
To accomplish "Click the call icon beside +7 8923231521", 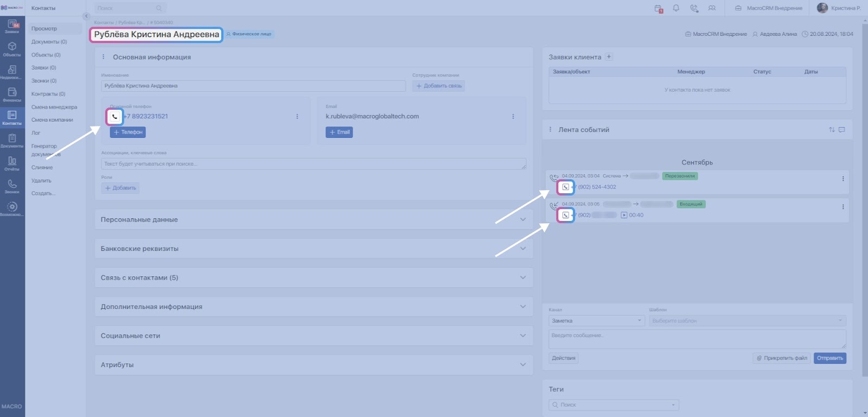I will [x=114, y=117].
